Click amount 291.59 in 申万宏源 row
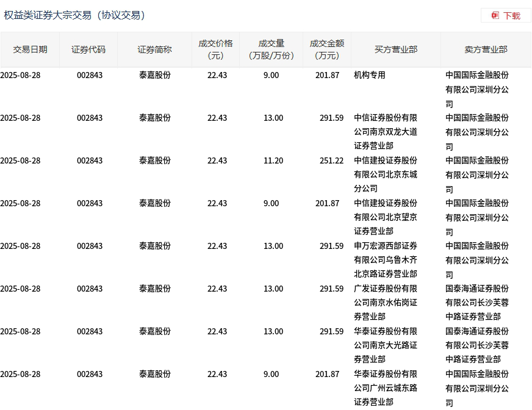 [331, 246]
